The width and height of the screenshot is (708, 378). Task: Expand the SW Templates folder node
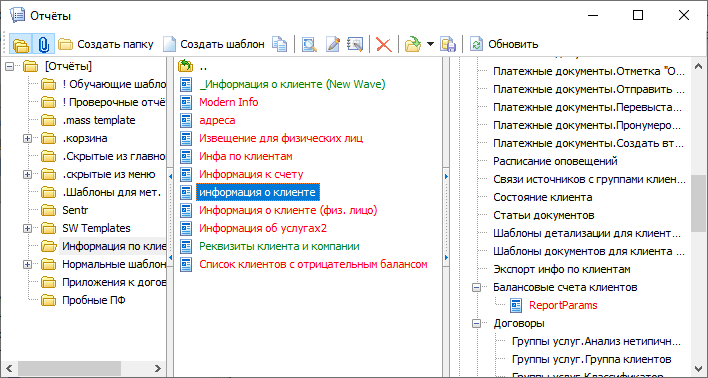pyautogui.click(x=28, y=229)
